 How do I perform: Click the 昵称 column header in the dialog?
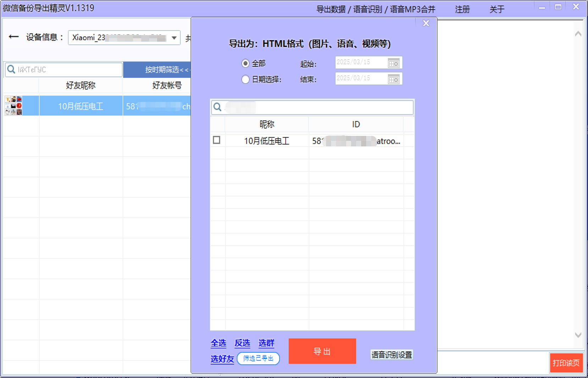pos(267,124)
